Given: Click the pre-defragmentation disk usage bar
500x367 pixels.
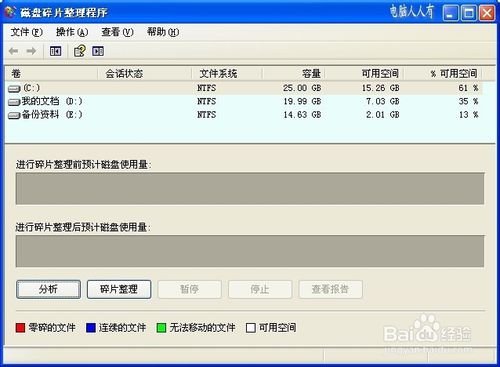Looking at the screenshot, I should 250,188.
